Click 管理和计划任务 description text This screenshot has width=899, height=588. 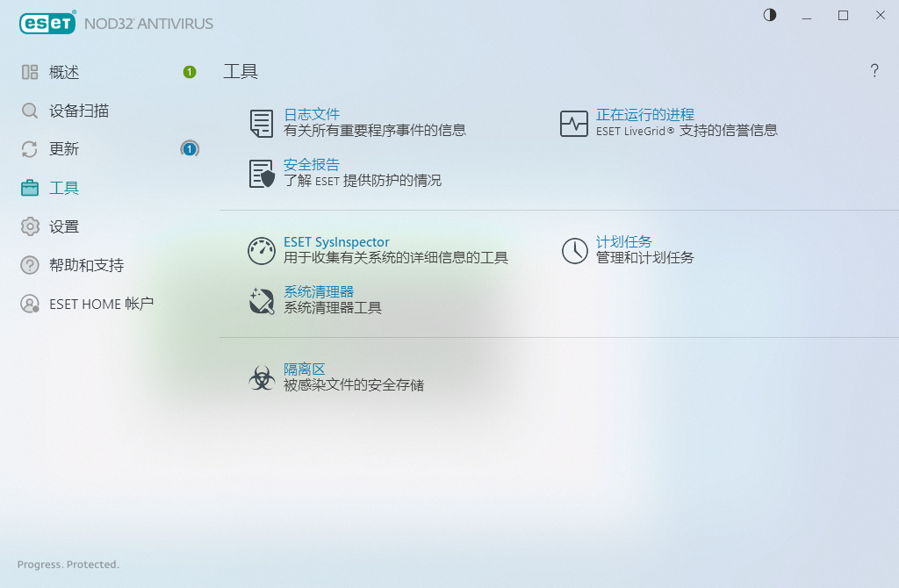[x=645, y=258]
